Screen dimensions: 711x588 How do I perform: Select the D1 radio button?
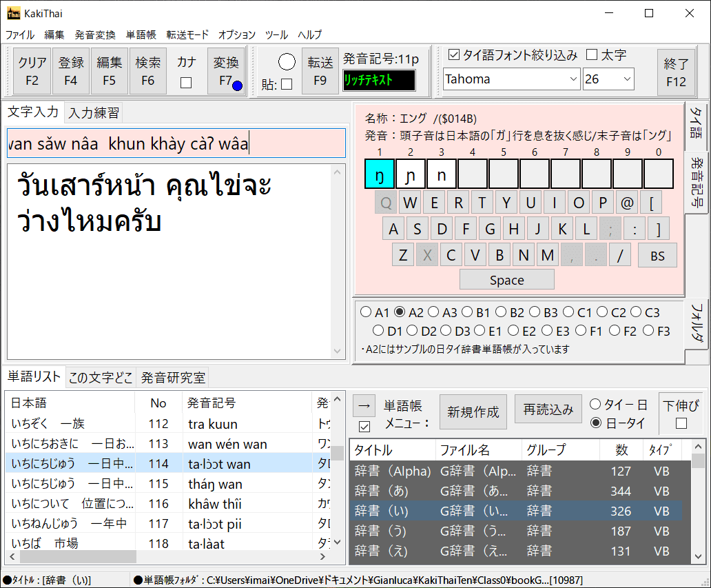coord(378,331)
